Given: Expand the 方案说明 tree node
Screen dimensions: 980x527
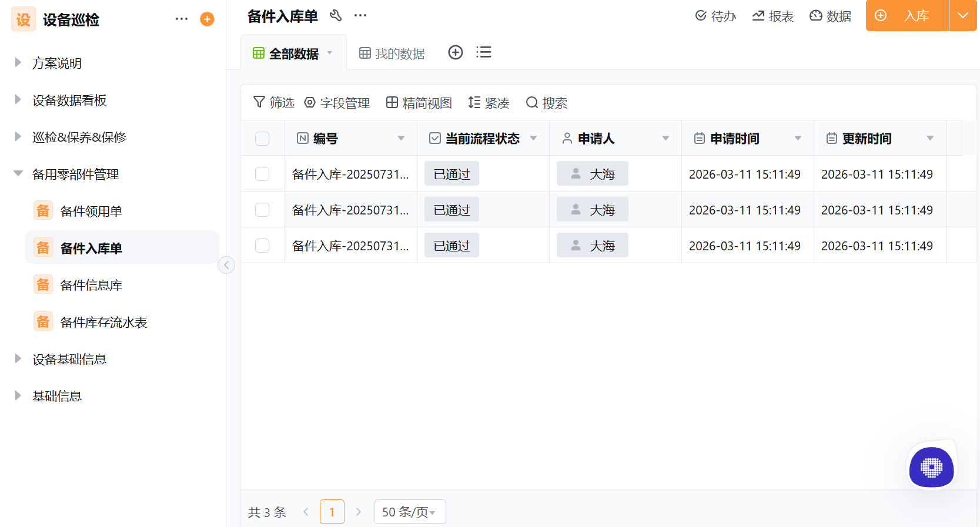Looking at the screenshot, I should point(18,62).
